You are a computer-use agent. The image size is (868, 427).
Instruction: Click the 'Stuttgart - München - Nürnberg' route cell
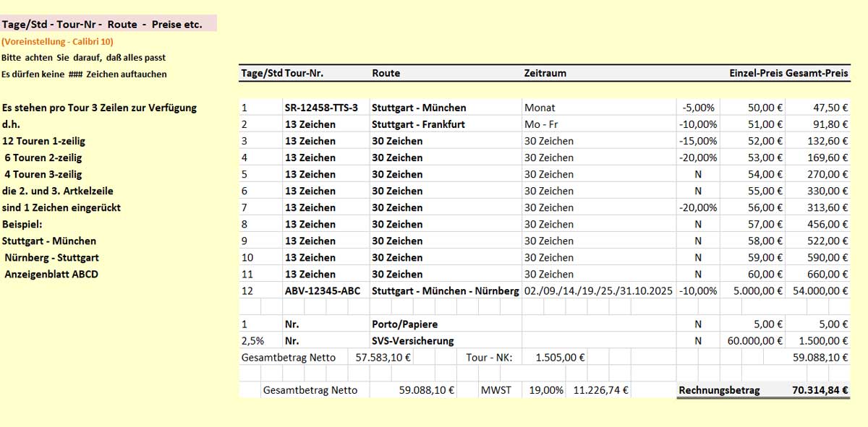click(x=445, y=290)
